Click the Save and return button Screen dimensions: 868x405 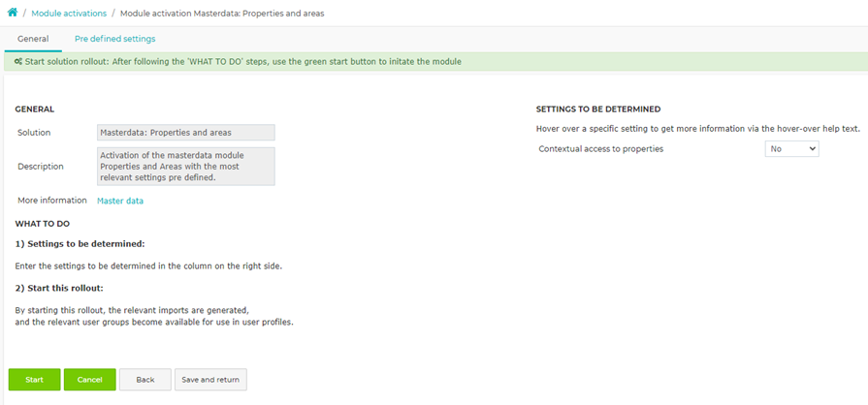click(x=210, y=380)
